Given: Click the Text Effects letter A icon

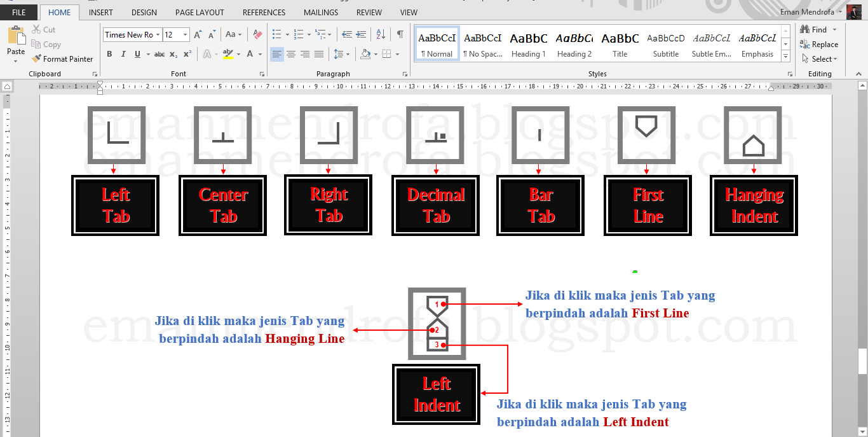Looking at the screenshot, I should pos(207,55).
